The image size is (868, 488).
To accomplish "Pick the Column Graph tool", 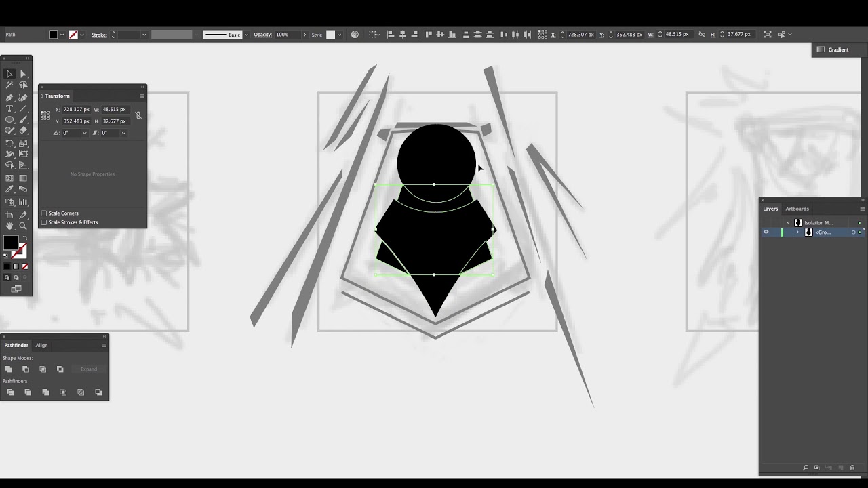I will click(23, 201).
